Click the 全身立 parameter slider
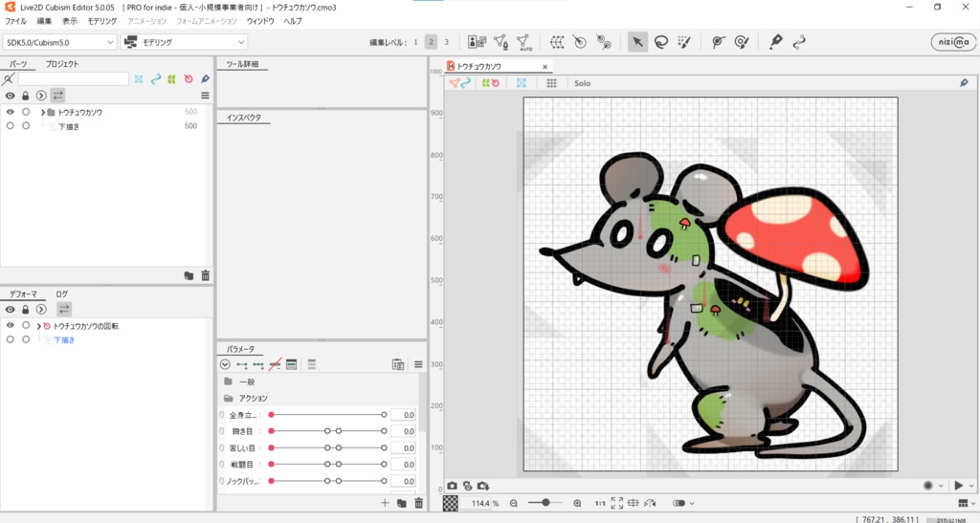 [x=327, y=414]
